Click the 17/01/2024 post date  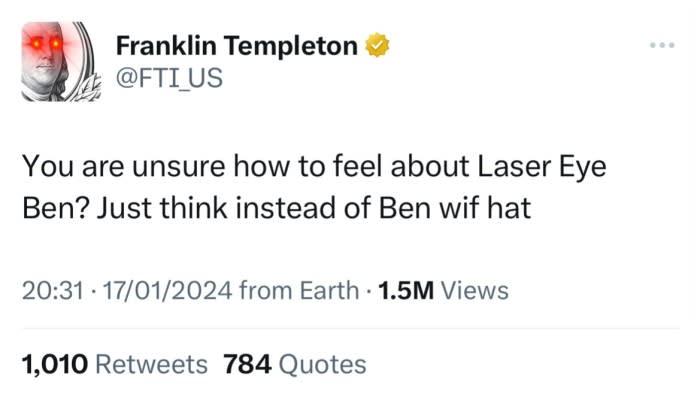(168, 290)
